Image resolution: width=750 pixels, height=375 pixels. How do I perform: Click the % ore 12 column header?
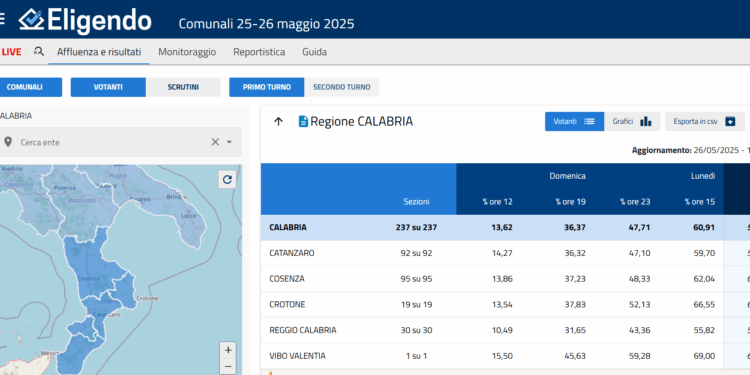pyautogui.click(x=497, y=202)
